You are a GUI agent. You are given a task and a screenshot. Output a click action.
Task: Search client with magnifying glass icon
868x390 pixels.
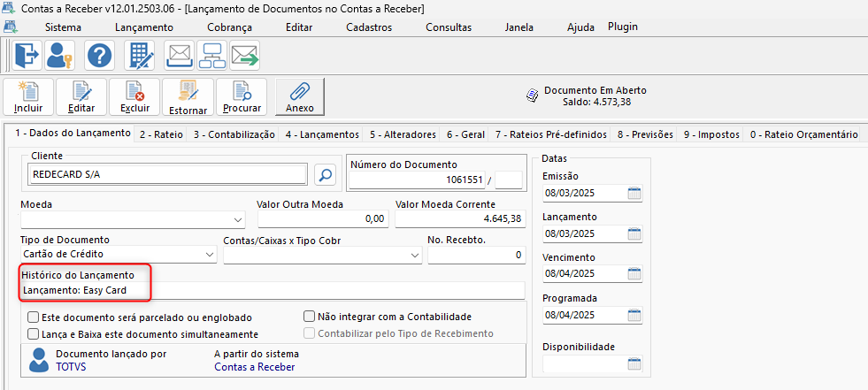(x=326, y=174)
